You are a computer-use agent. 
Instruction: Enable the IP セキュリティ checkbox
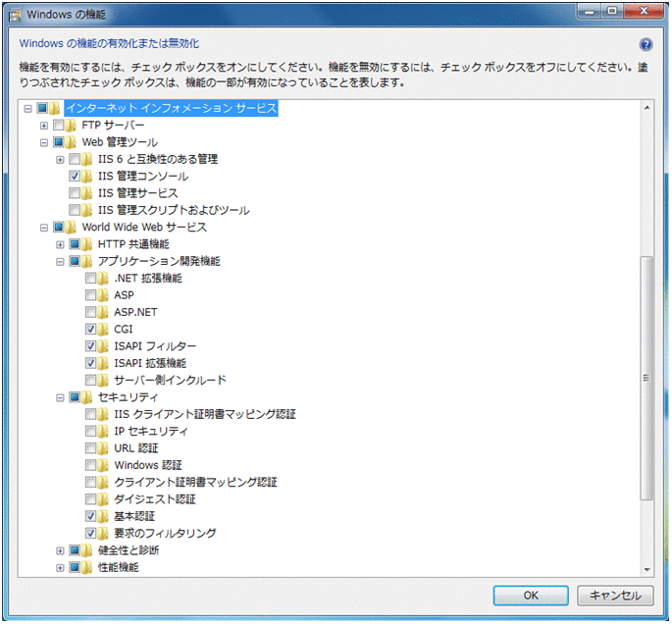coord(90,431)
